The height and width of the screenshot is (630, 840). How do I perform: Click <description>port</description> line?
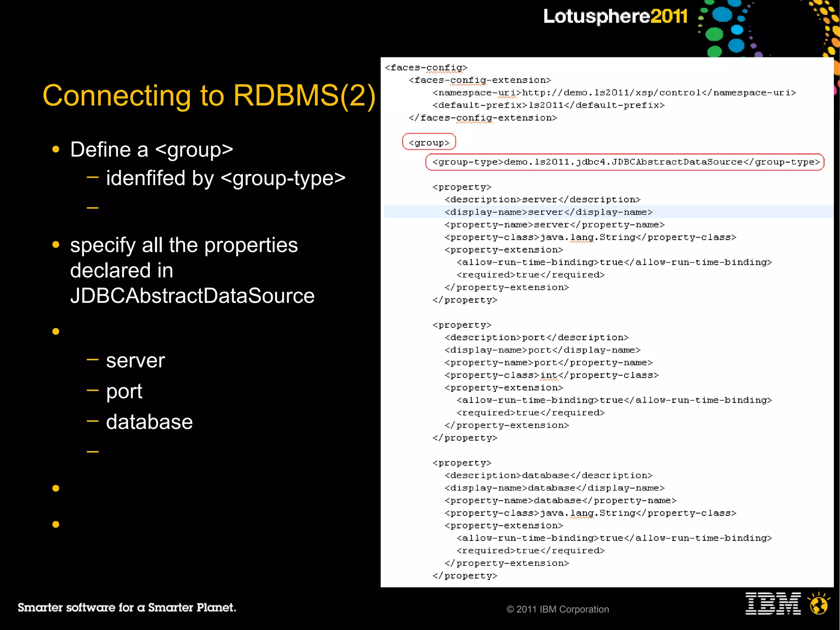pyautogui.click(x=536, y=337)
